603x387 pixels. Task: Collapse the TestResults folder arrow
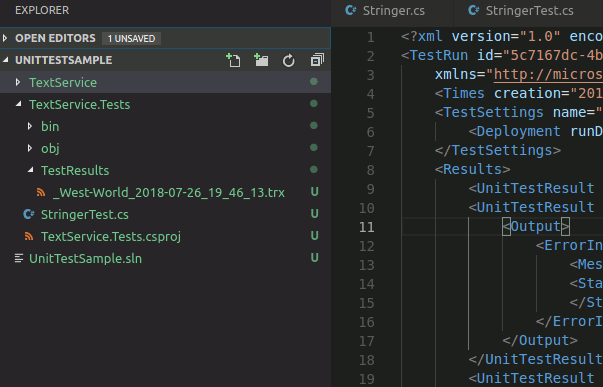[x=30, y=170]
